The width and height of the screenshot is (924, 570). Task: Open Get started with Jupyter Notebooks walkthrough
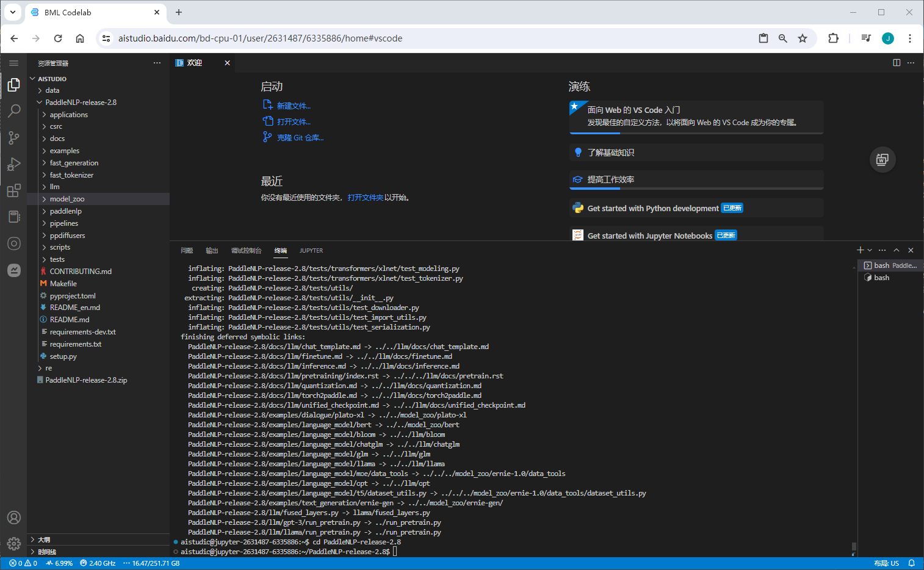(x=696, y=234)
